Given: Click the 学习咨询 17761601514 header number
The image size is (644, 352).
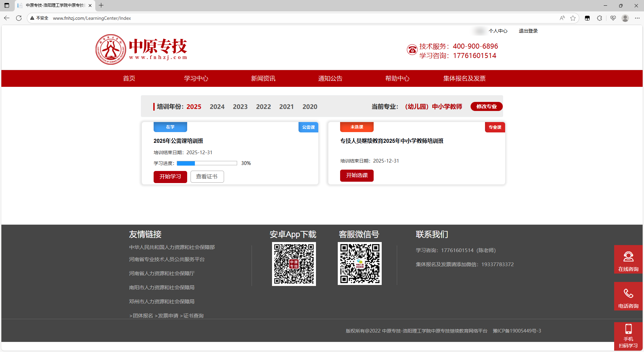Looking at the screenshot, I should click(458, 56).
